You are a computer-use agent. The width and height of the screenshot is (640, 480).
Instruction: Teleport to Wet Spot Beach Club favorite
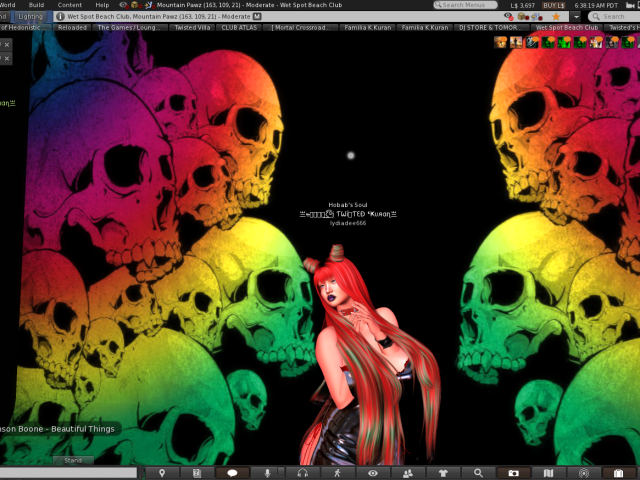567,27
